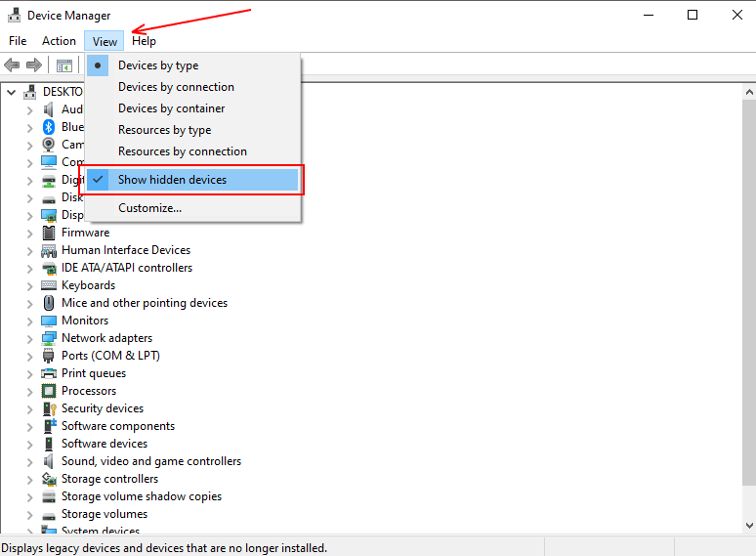
Task: Select the Software components label
Action: pos(117,426)
